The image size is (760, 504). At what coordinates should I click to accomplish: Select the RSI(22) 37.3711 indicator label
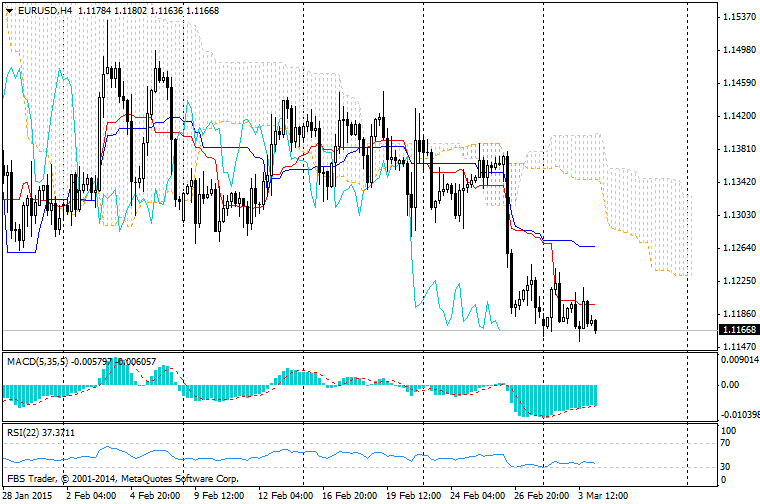[41, 432]
